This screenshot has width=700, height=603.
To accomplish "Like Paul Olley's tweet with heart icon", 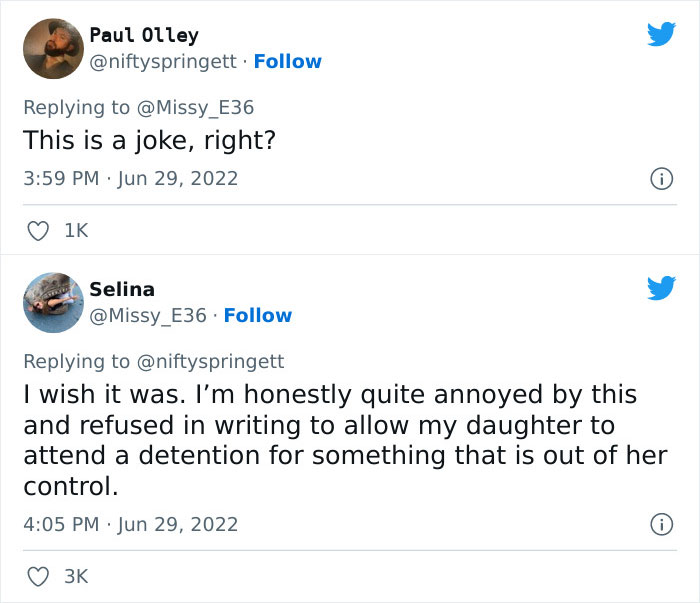I will click(x=37, y=231).
